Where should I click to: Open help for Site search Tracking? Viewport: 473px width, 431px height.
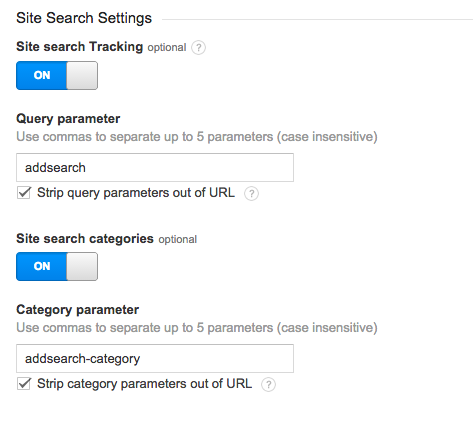click(x=198, y=48)
